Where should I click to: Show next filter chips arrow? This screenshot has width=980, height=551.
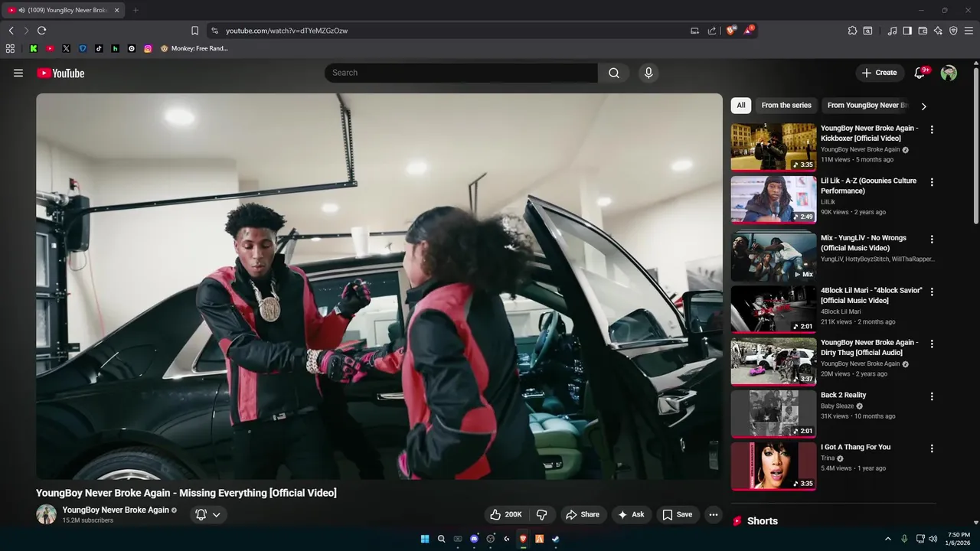pyautogui.click(x=923, y=106)
